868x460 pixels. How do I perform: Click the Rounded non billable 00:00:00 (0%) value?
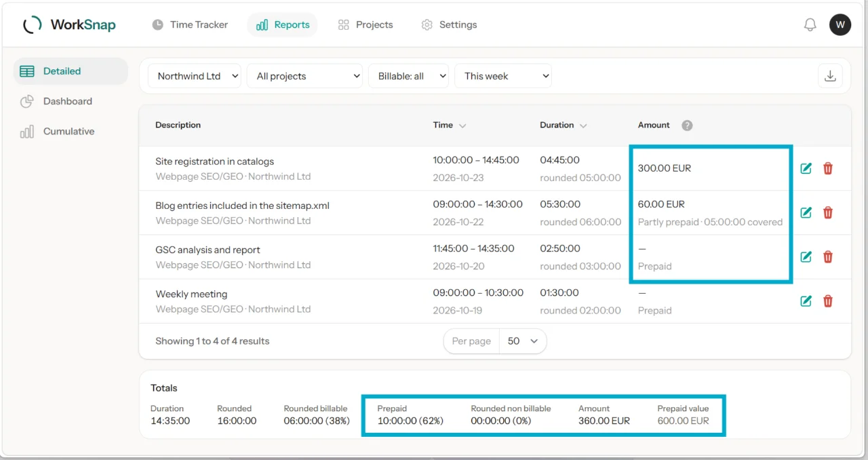pos(501,421)
